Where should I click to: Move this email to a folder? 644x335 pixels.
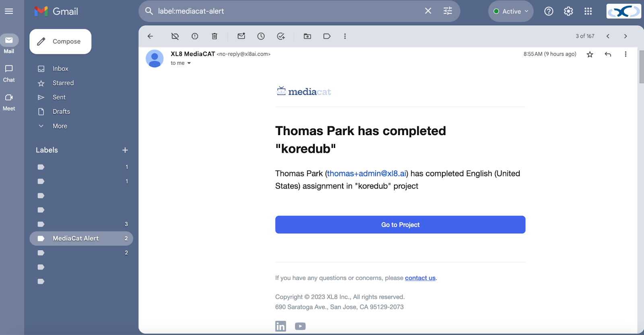point(308,36)
